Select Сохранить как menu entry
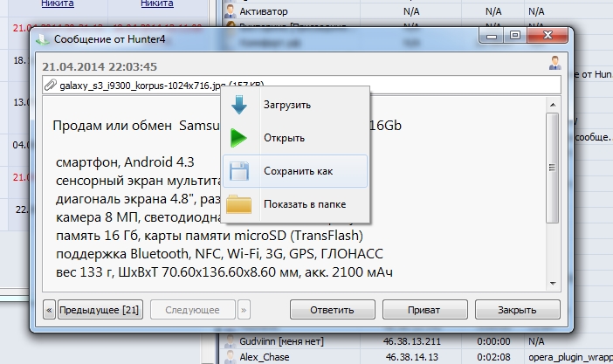Viewport: 613px width, 364px height. coord(299,172)
